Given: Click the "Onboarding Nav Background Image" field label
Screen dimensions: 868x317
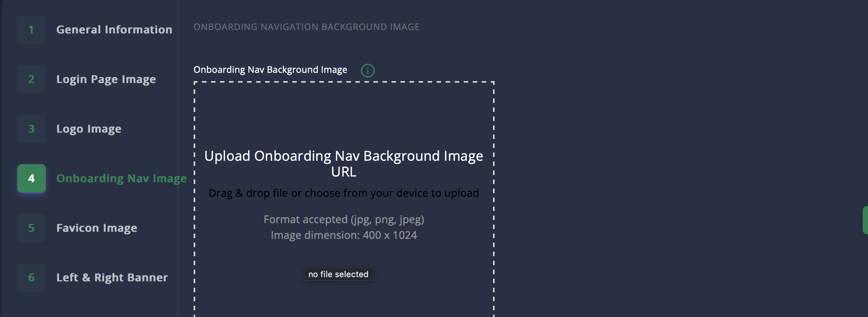Looking at the screenshot, I should pyautogui.click(x=270, y=70).
